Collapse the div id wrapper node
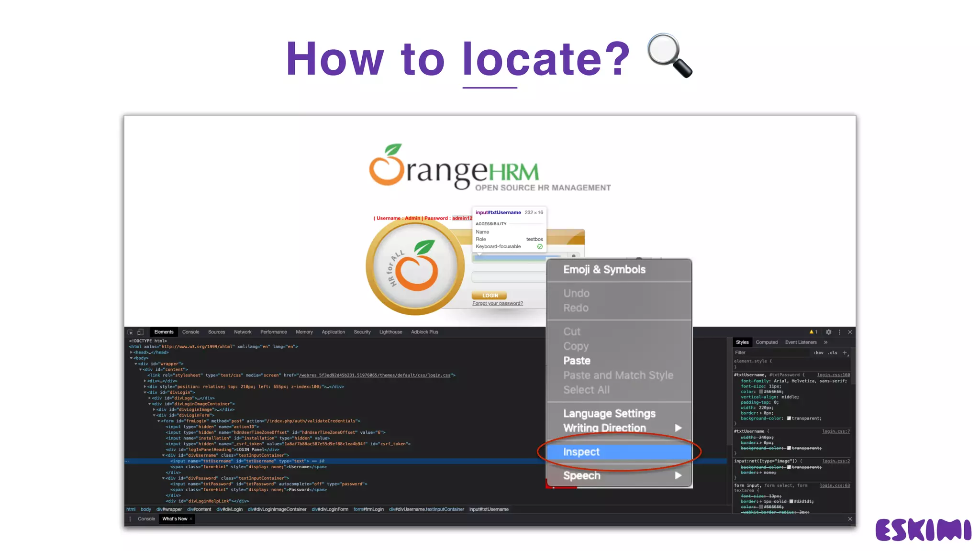The height and width of the screenshot is (551, 980). (x=136, y=364)
